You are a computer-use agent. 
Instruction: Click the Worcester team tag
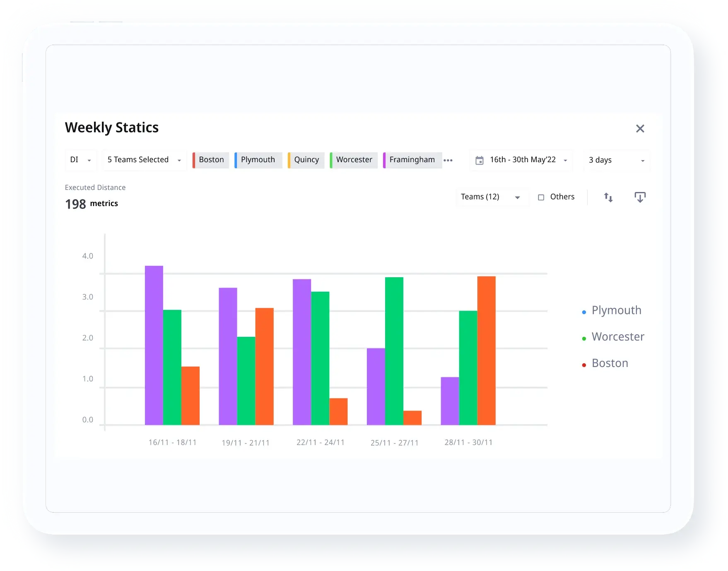[354, 160]
